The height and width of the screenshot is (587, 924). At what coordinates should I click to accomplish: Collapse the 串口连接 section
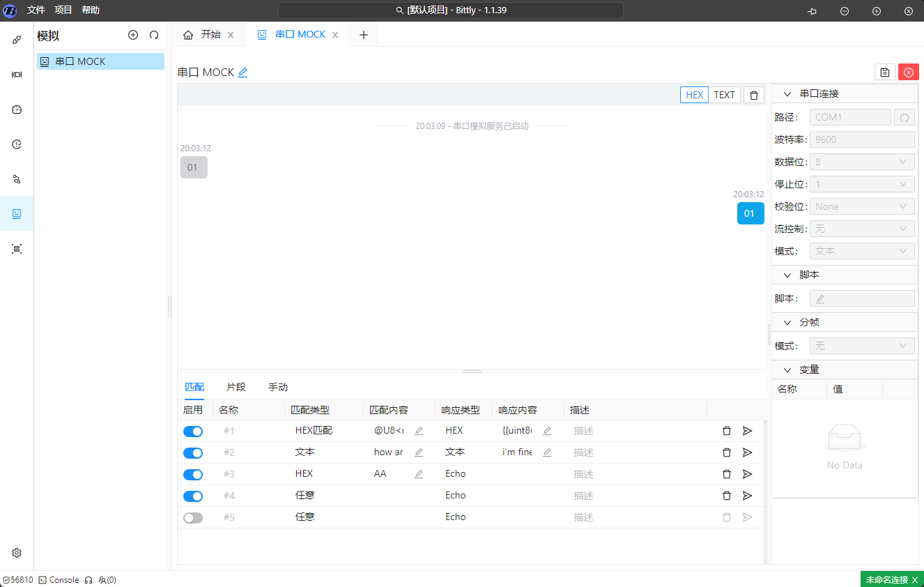(788, 94)
